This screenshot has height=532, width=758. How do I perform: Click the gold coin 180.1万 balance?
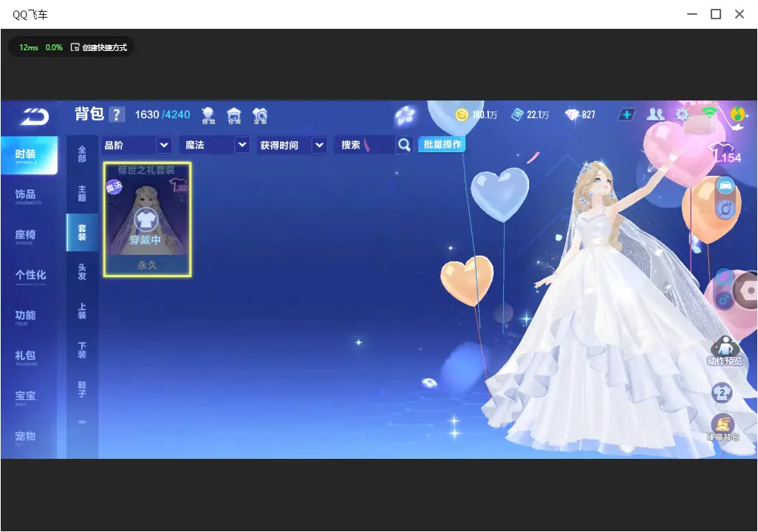point(477,115)
